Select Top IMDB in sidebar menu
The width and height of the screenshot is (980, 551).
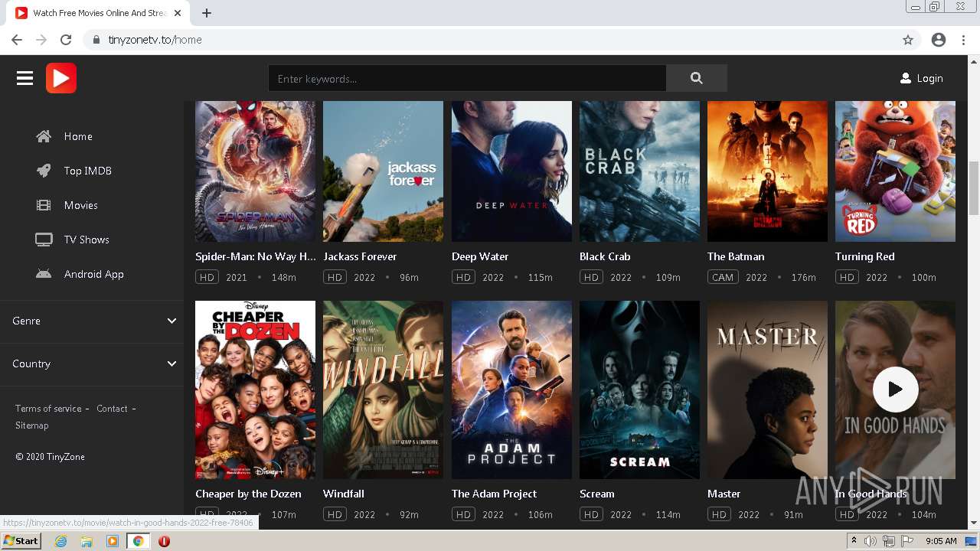(88, 171)
